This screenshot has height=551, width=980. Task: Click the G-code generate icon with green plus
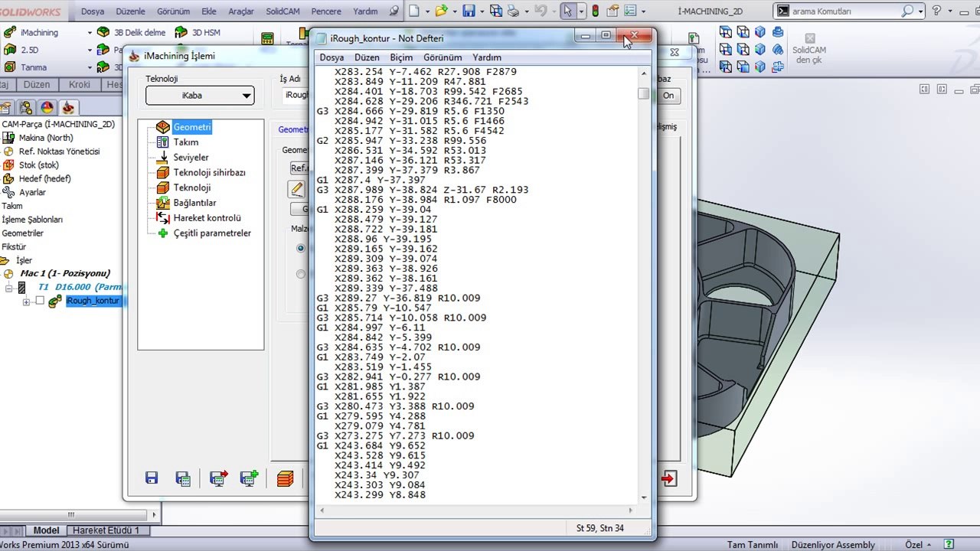click(x=249, y=479)
